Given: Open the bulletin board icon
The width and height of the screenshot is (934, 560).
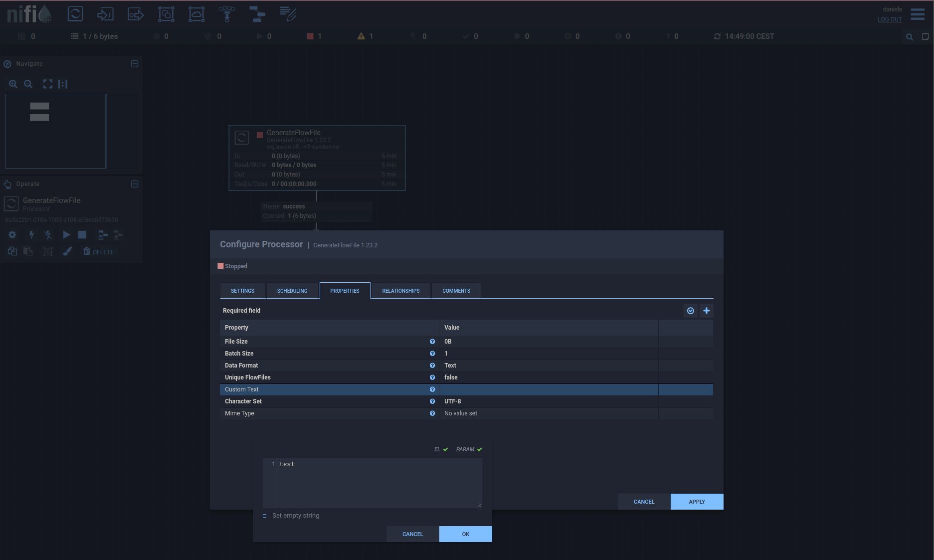Looking at the screenshot, I should click(x=926, y=36).
